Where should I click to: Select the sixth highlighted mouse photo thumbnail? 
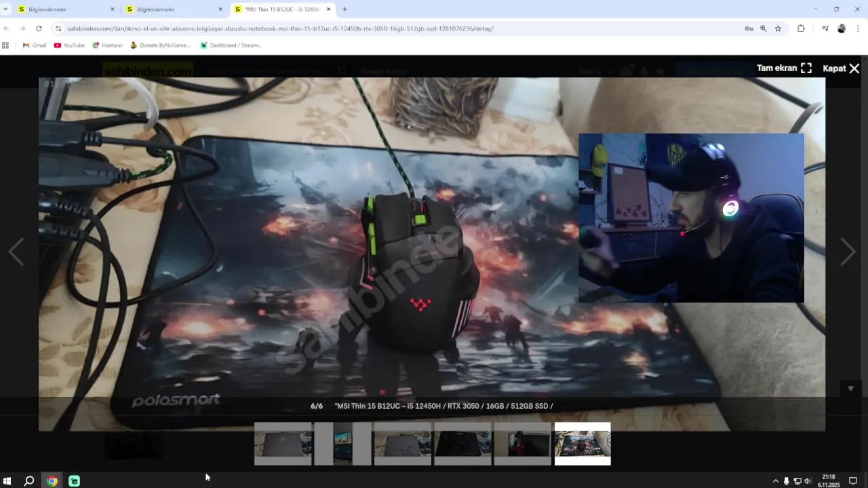(583, 444)
